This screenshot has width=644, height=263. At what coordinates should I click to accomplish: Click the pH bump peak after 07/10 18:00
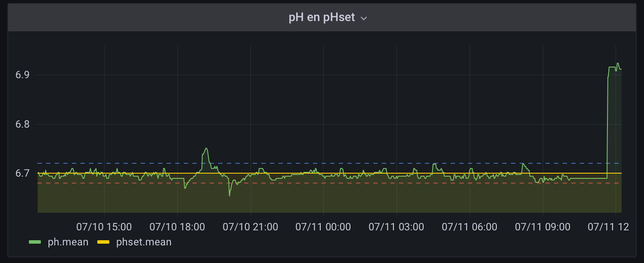tap(206, 149)
